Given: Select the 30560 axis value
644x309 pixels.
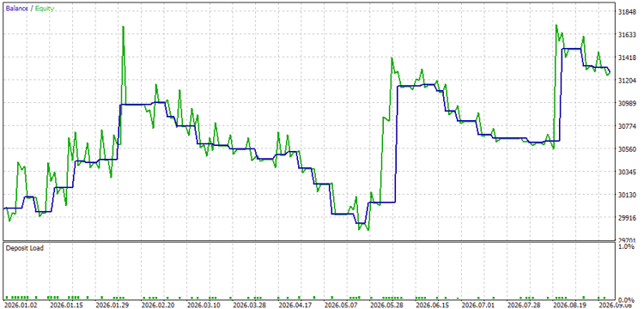Looking at the screenshot, I should click(627, 149).
